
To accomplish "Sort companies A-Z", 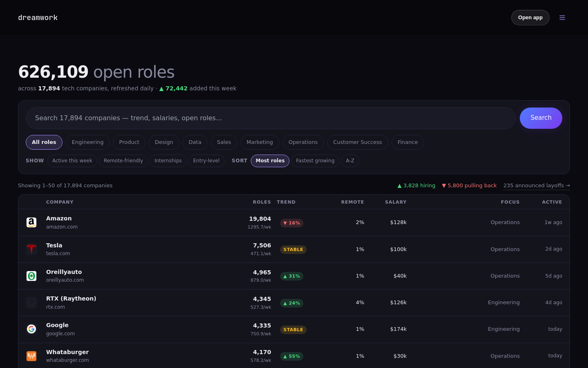I will [x=350, y=161].
